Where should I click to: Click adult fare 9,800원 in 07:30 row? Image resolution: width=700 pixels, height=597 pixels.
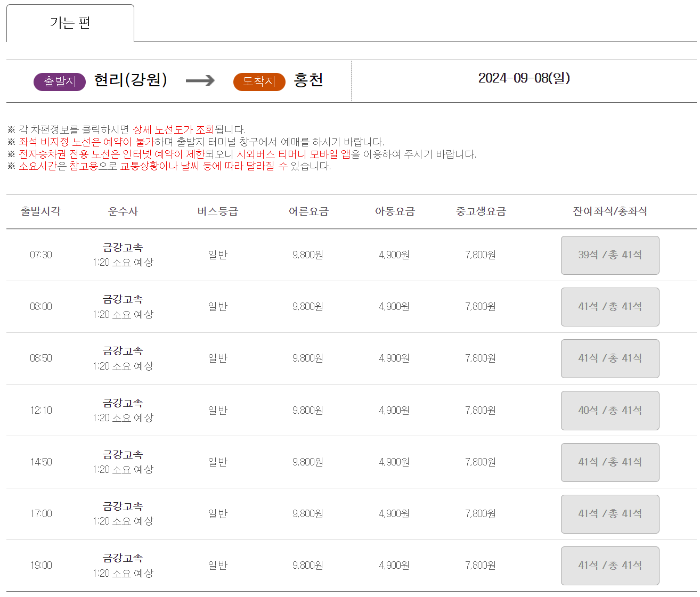coord(308,255)
